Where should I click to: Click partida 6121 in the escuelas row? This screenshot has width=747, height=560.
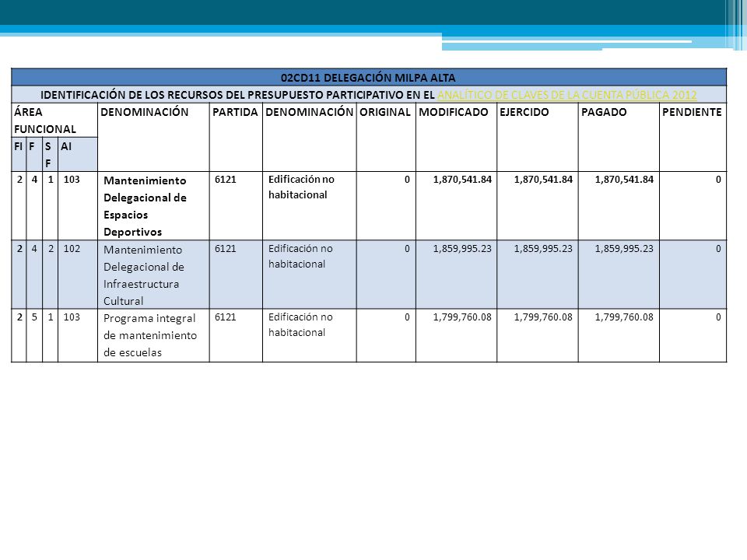click(226, 317)
